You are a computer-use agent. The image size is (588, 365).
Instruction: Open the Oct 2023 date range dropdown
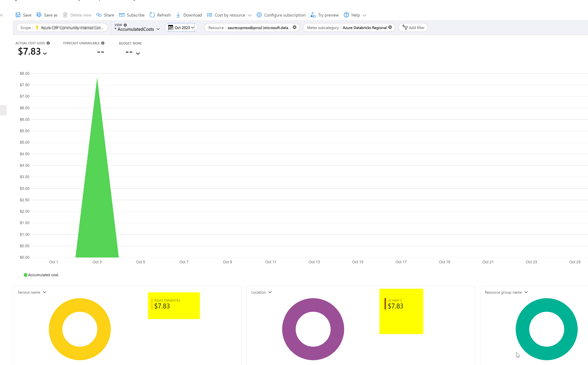(181, 28)
